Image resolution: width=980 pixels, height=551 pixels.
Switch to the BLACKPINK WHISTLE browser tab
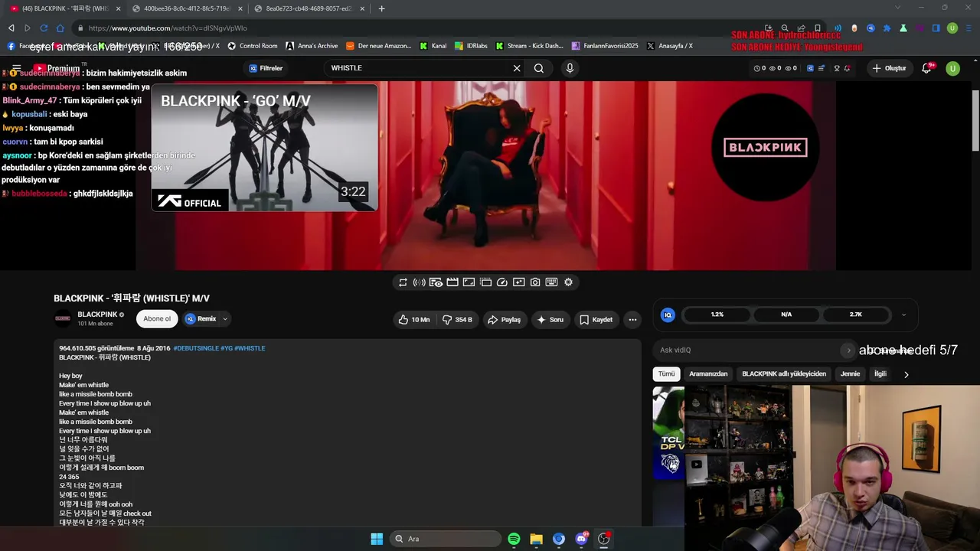point(66,8)
